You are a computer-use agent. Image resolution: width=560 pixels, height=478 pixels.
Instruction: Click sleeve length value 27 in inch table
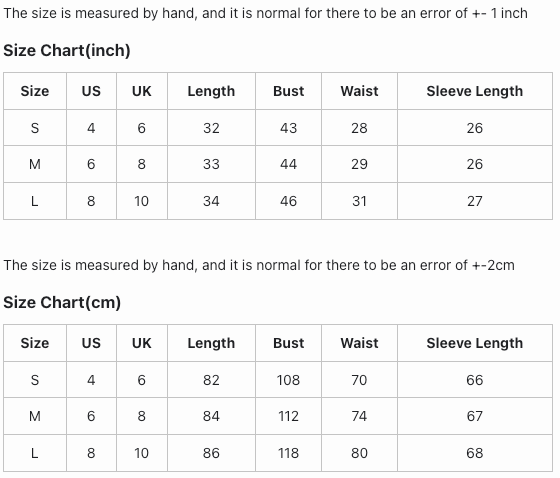[x=475, y=201]
